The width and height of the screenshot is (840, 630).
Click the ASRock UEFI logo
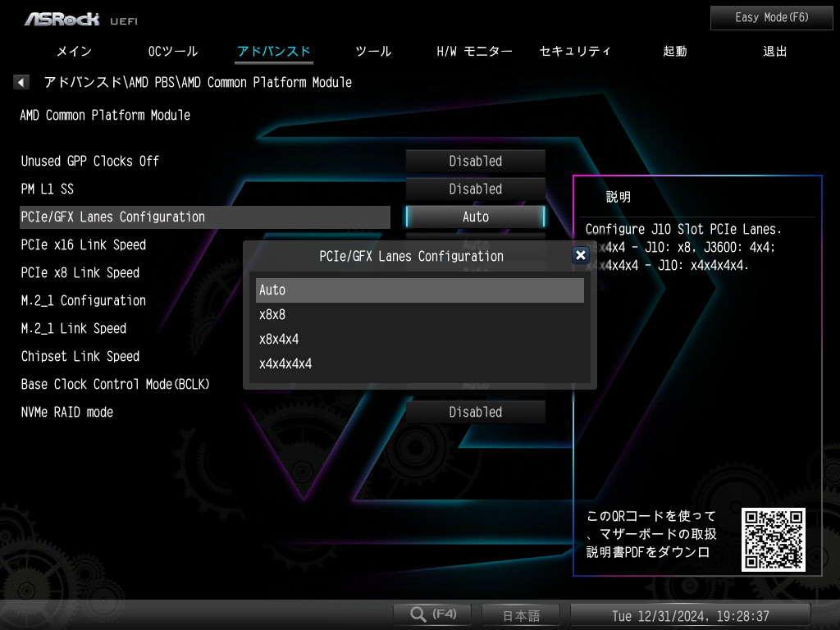tap(81, 20)
